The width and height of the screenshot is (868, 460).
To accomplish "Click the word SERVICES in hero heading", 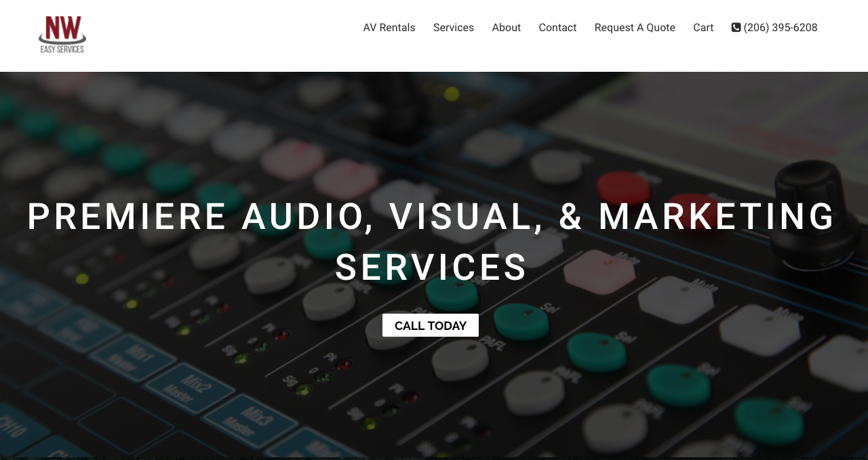I will click(x=431, y=267).
